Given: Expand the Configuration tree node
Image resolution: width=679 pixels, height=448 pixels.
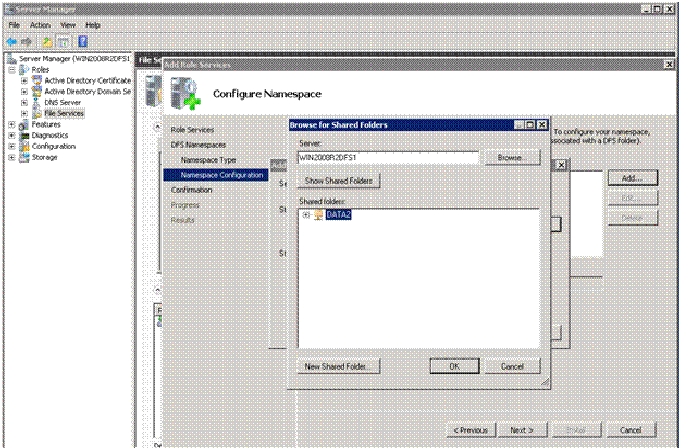Looking at the screenshot, I should (x=12, y=146).
